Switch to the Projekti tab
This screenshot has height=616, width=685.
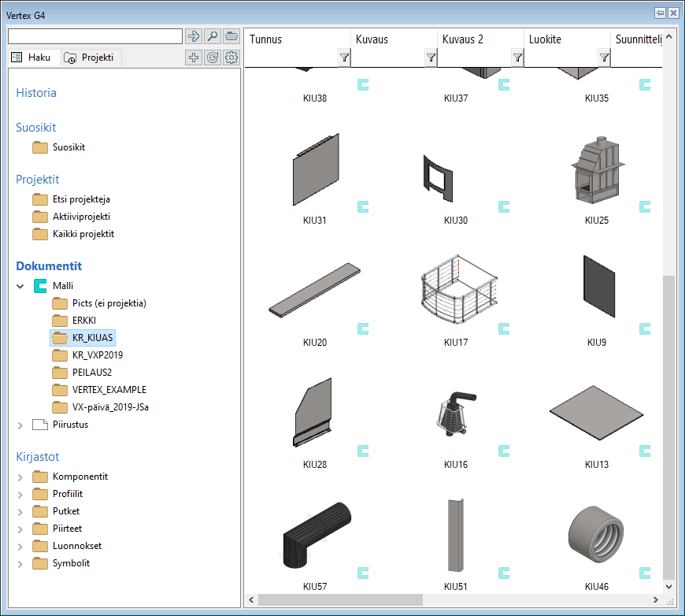[90, 58]
